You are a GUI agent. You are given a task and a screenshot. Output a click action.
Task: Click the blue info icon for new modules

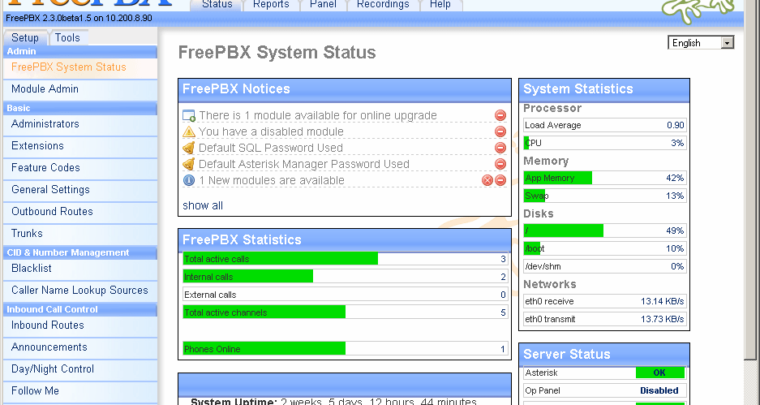189,180
